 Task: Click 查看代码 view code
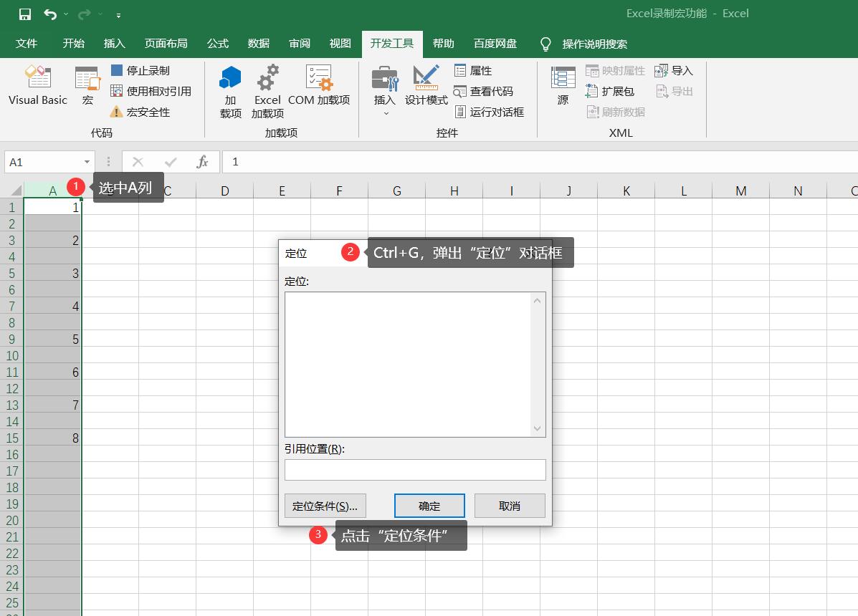click(484, 91)
